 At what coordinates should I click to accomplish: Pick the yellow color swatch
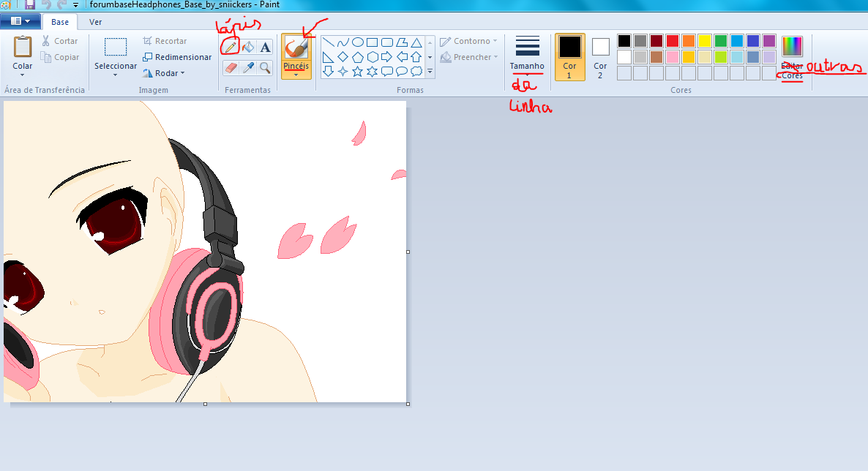click(x=705, y=41)
